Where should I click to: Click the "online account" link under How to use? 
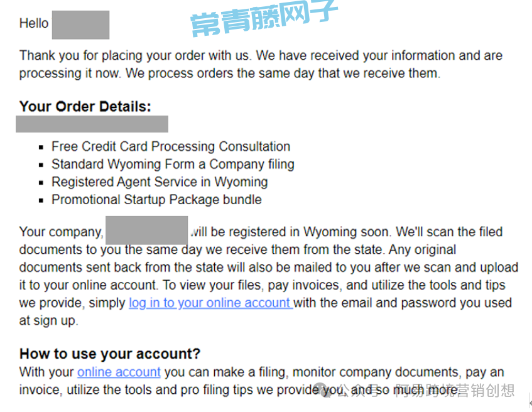[119, 372]
